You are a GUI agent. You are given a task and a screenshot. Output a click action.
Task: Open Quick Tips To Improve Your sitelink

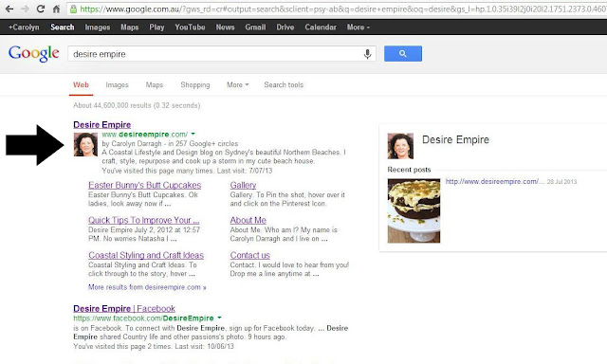click(x=143, y=220)
